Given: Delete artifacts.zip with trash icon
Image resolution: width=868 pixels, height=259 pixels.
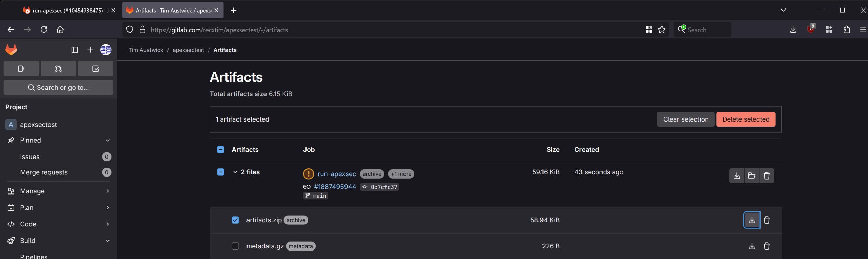Looking at the screenshot, I should 767,220.
